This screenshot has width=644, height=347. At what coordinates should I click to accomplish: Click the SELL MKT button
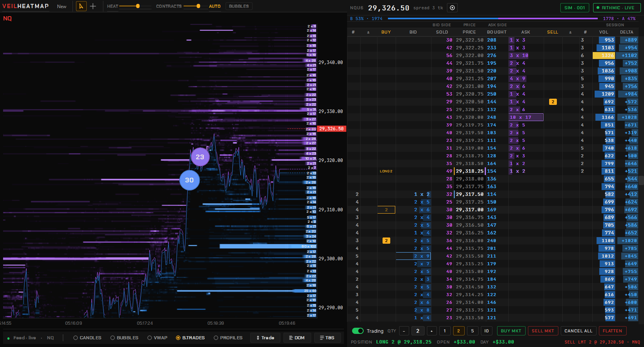(x=543, y=331)
